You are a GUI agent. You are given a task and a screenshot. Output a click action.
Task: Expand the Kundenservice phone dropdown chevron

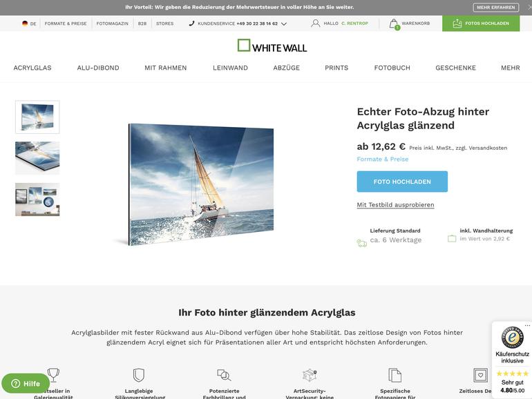click(x=284, y=23)
